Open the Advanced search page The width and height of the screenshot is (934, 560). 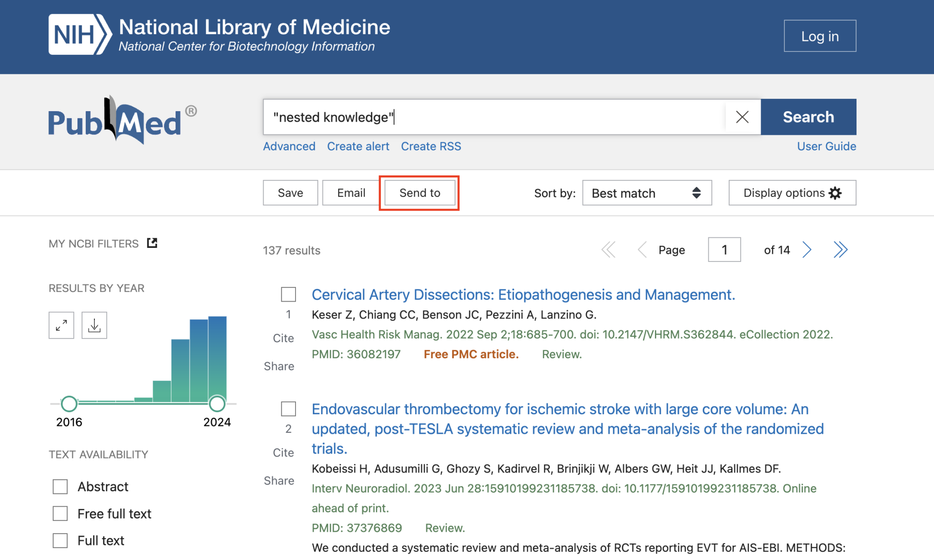(289, 146)
